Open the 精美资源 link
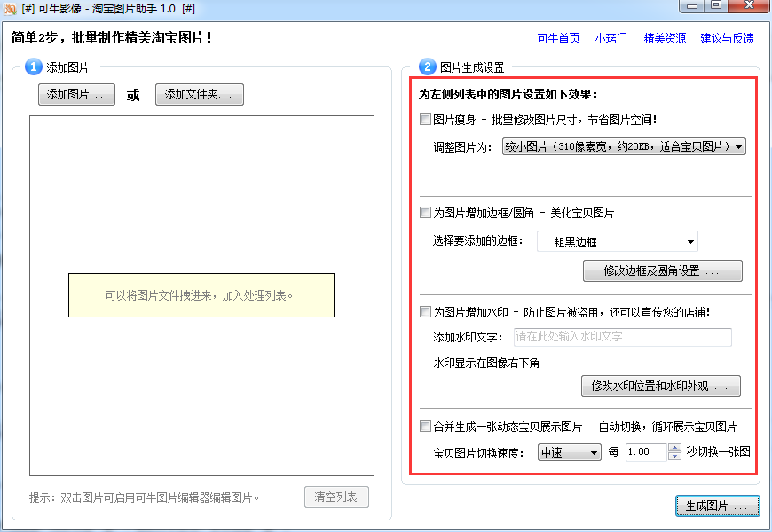772x532 pixels. 665,38
